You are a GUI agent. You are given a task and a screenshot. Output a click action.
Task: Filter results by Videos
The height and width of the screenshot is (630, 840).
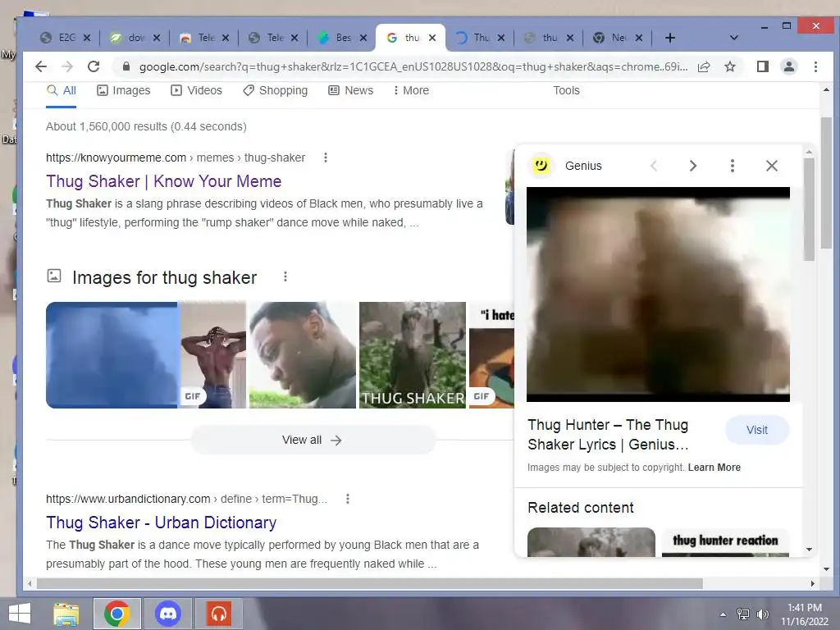click(x=196, y=90)
